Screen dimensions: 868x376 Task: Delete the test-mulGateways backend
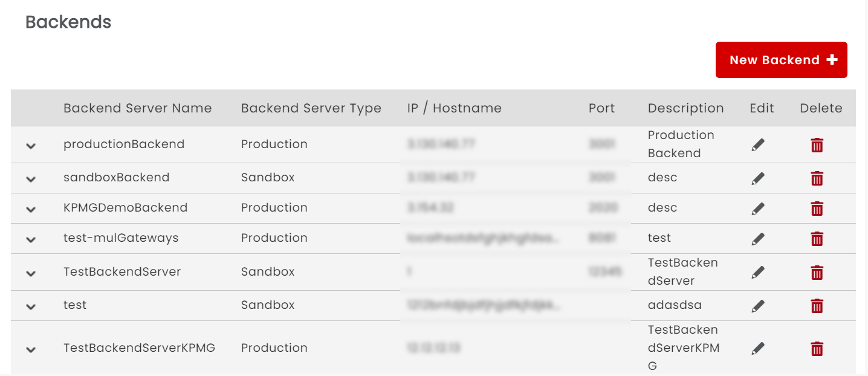tap(817, 239)
